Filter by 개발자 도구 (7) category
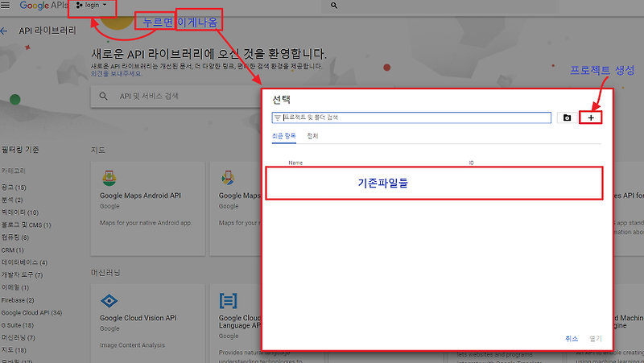 pos(22,274)
